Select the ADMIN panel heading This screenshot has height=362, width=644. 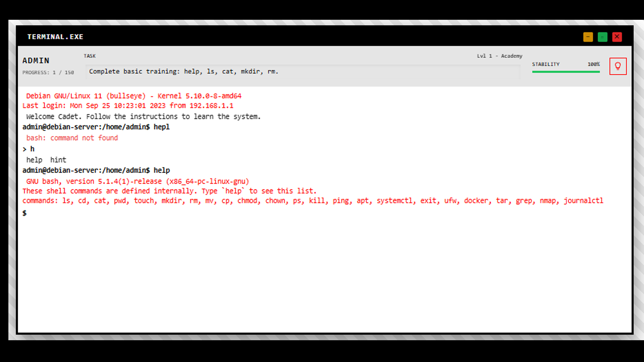click(36, 61)
